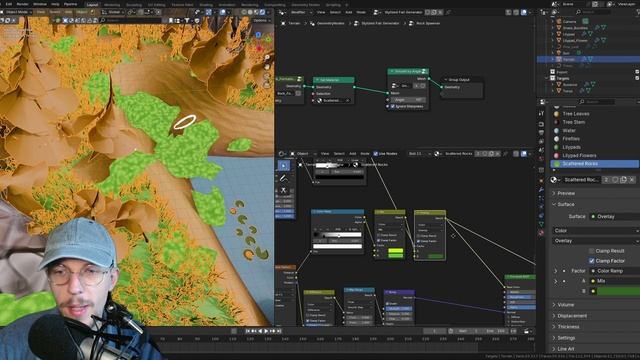The image size is (640, 360).
Task: Switch viewport to rendered shading
Action: pos(262,12)
